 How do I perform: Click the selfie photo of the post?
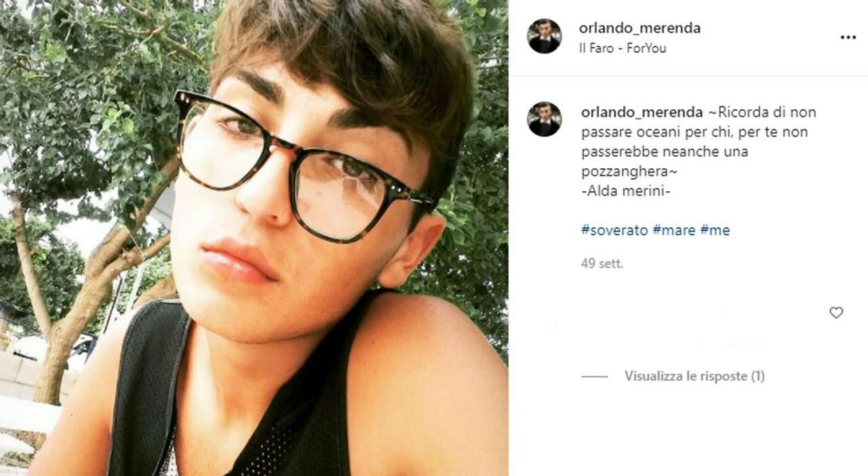pos(254,238)
